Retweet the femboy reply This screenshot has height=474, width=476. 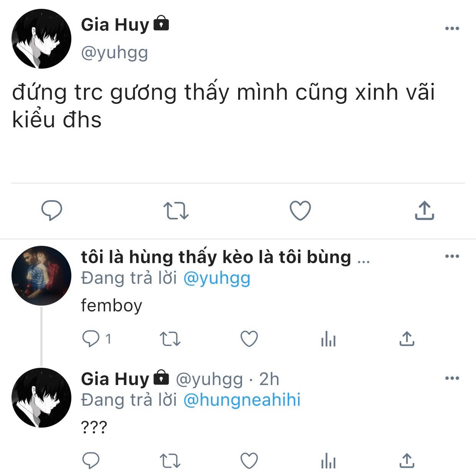pyautogui.click(x=170, y=339)
